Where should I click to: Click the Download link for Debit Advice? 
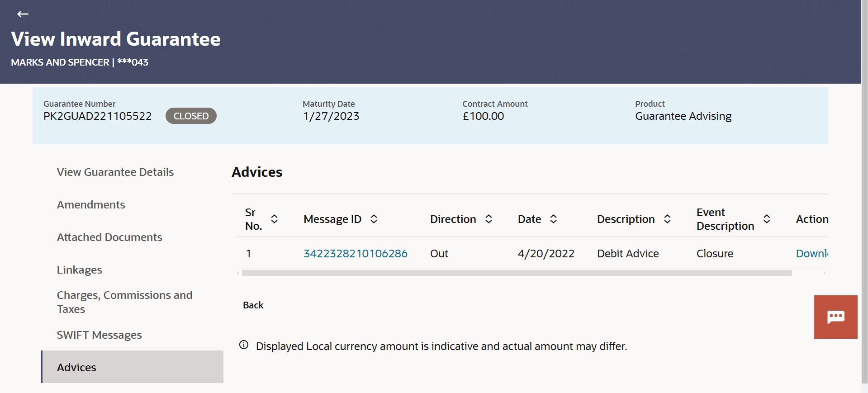point(812,254)
